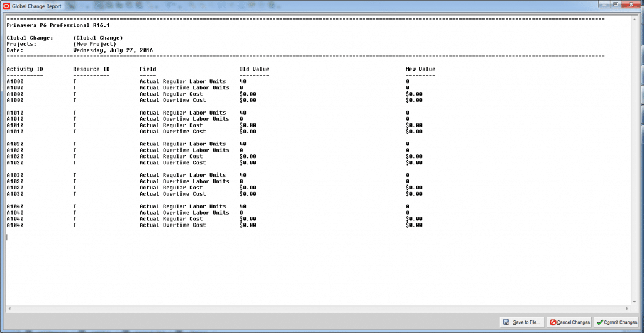Commit the global changes
The width and height of the screenshot is (644, 333).
click(617, 322)
